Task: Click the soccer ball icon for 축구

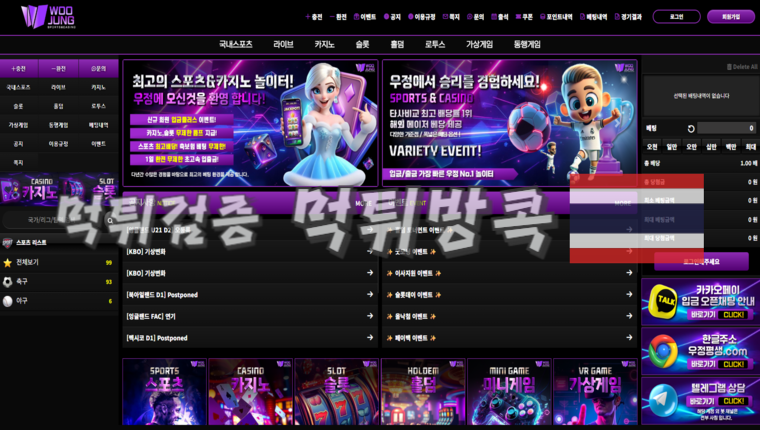Action: (x=8, y=282)
